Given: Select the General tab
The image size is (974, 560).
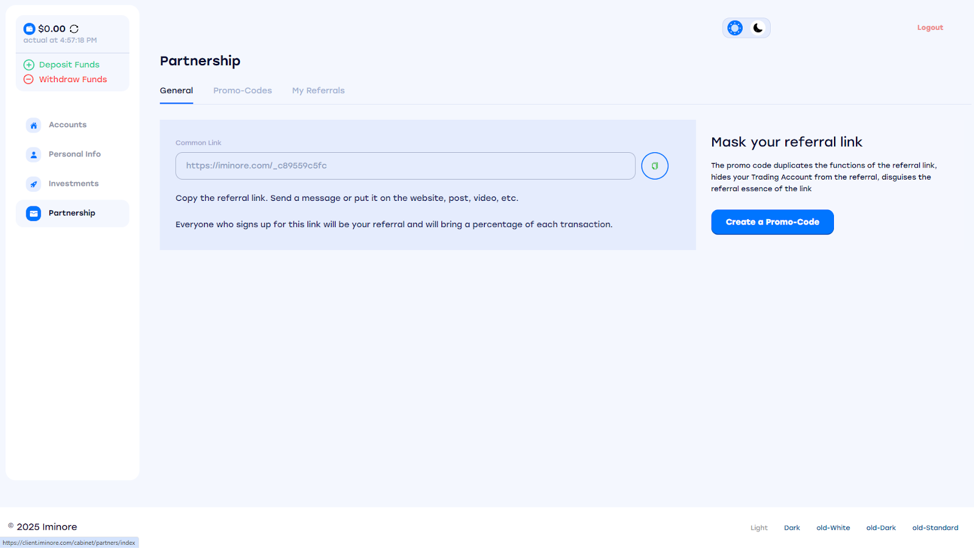Looking at the screenshot, I should tap(177, 91).
